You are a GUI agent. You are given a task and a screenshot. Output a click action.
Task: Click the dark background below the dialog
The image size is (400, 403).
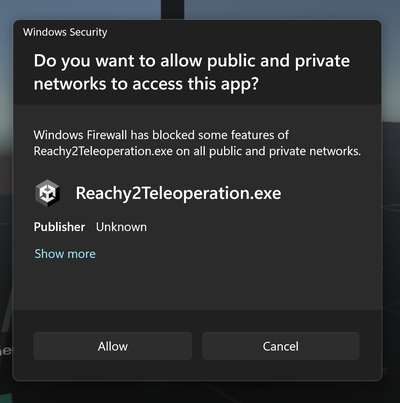pyautogui.click(x=200, y=393)
